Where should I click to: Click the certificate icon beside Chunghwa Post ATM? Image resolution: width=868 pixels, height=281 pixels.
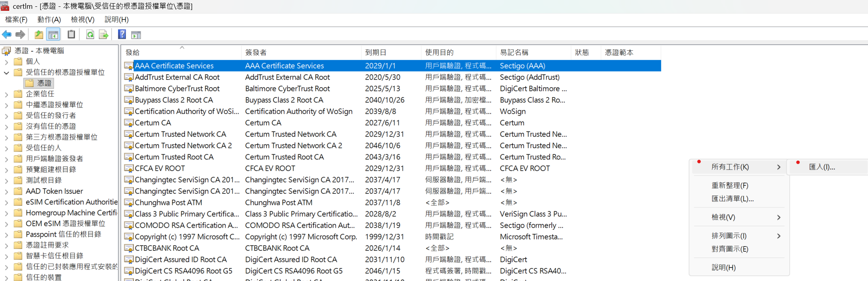pos(129,203)
